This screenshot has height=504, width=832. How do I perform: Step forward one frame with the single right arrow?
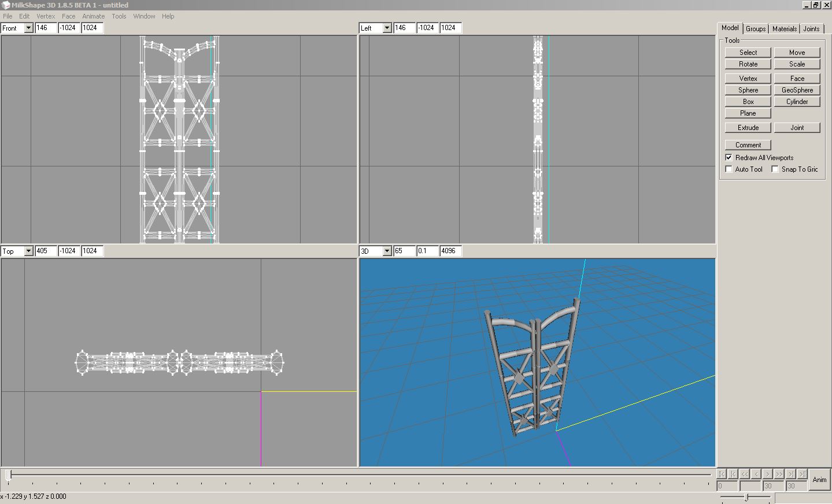pyautogui.click(x=768, y=474)
